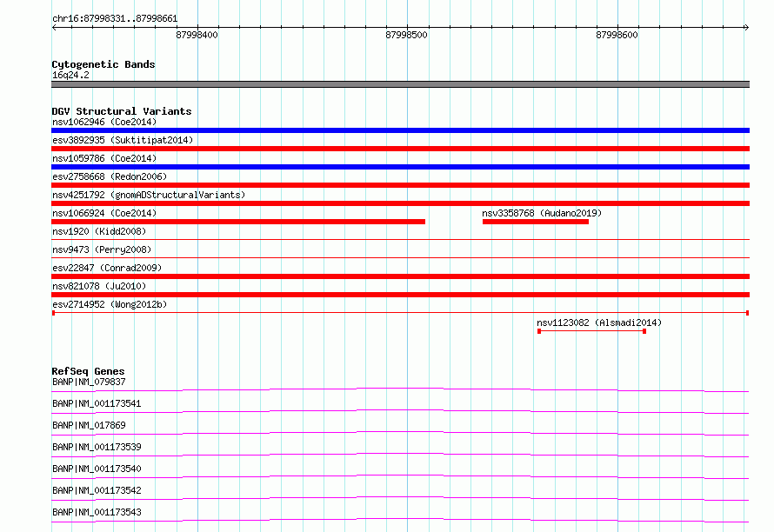Image resolution: width=774 pixels, height=532 pixels.
Task: Click the 87998500 ruler position label
Action: coord(406,35)
